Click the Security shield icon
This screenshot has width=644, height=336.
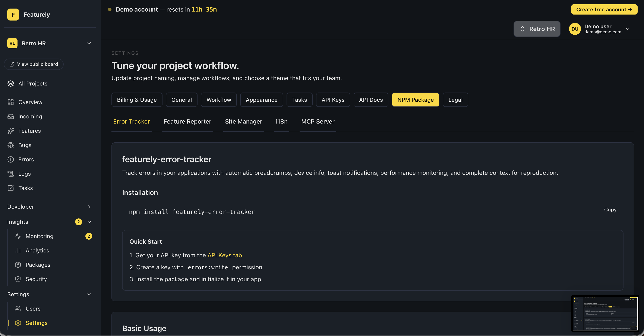tap(18, 279)
